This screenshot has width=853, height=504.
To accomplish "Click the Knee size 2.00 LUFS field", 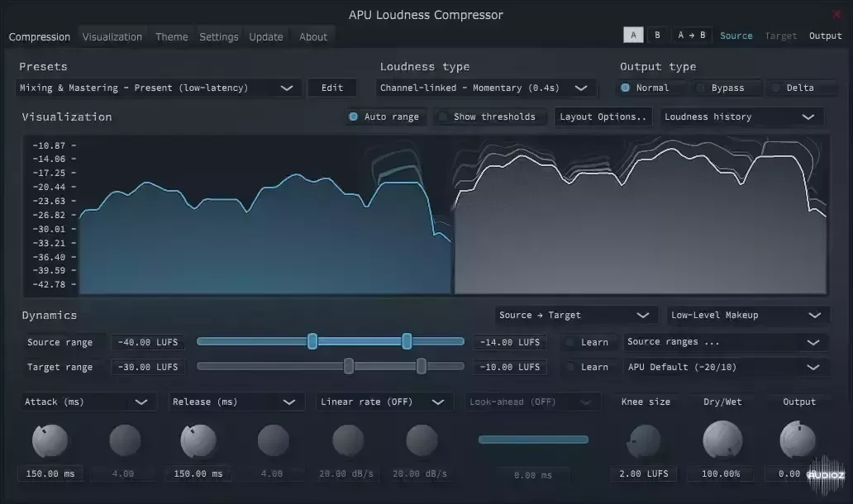I will pos(644,473).
